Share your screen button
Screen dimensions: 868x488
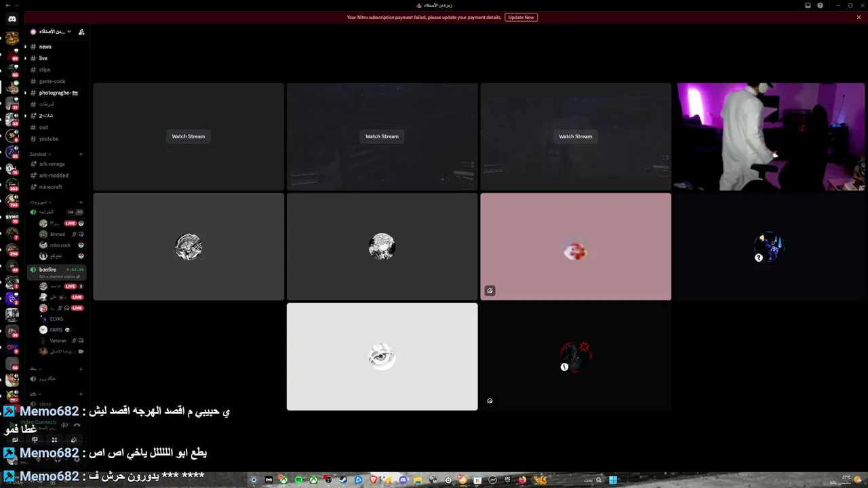point(35,440)
